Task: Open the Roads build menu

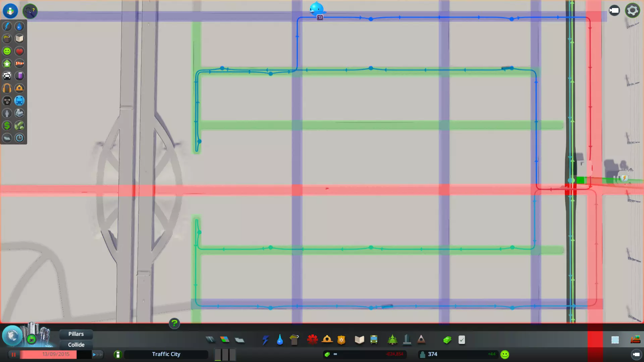Action: click(x=210, y=340)
